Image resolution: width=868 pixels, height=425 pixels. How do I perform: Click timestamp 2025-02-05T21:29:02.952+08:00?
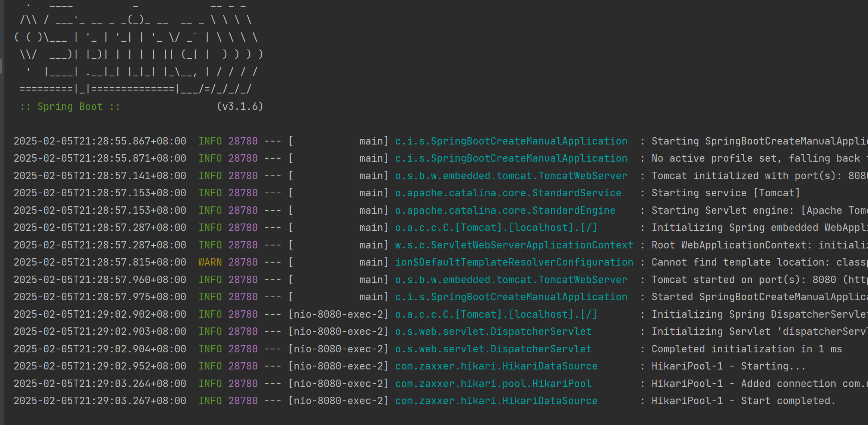click(x=100, y=366)
